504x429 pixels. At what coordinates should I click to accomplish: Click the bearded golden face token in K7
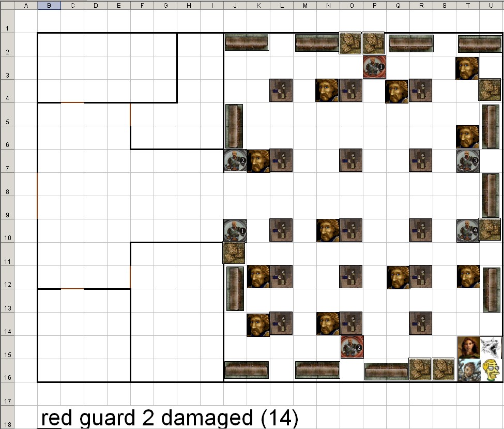[258, 161]
